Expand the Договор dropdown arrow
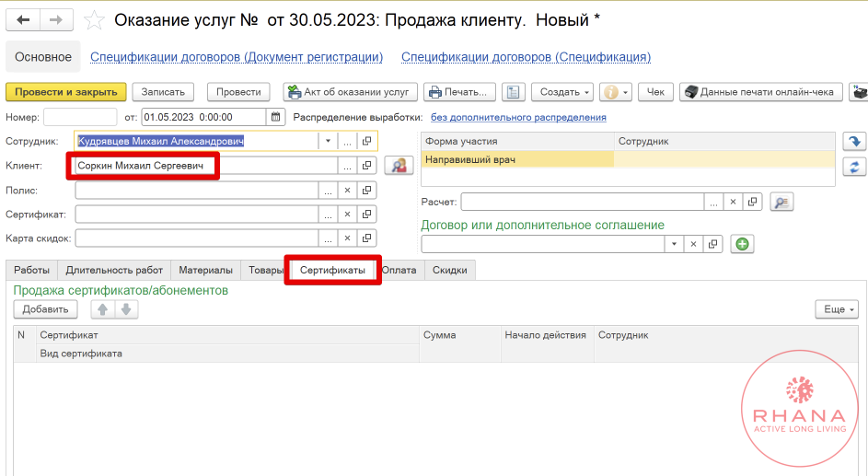 point(674,244)
